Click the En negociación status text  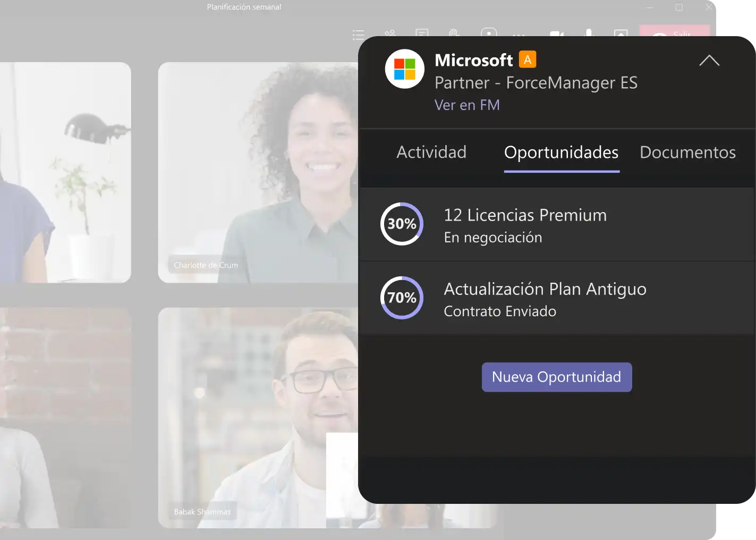click(x=493, y=237)
